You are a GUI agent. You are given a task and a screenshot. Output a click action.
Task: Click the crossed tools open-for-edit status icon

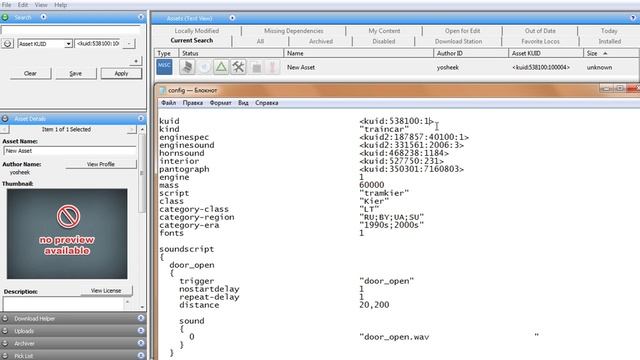238,67
